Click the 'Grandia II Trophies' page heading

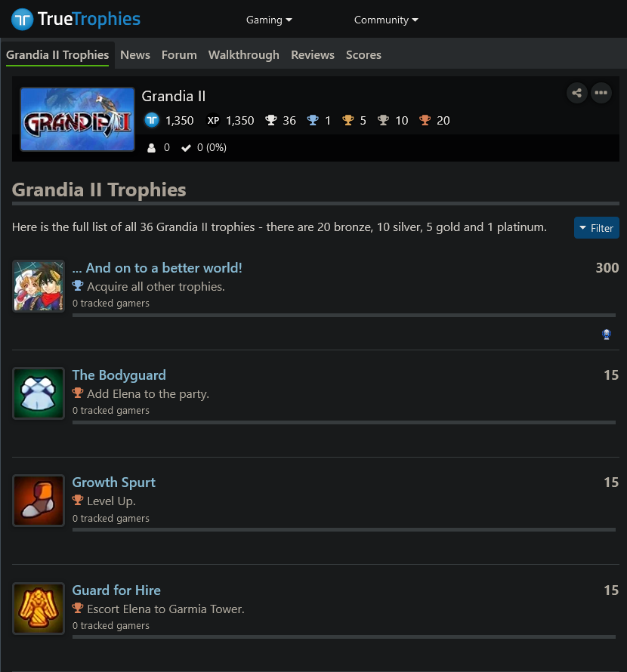[x=99, y=190]
